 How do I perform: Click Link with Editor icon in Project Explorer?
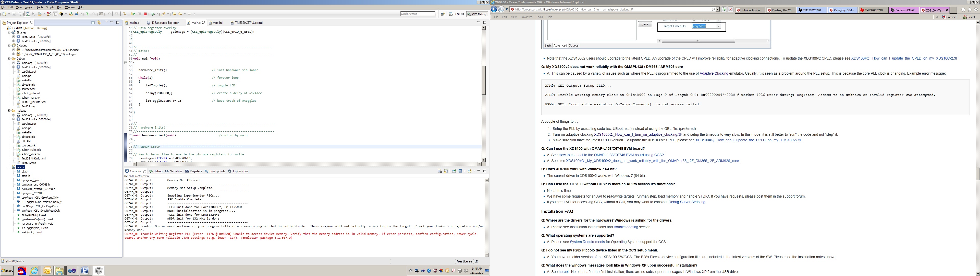(x=99, y=22)
